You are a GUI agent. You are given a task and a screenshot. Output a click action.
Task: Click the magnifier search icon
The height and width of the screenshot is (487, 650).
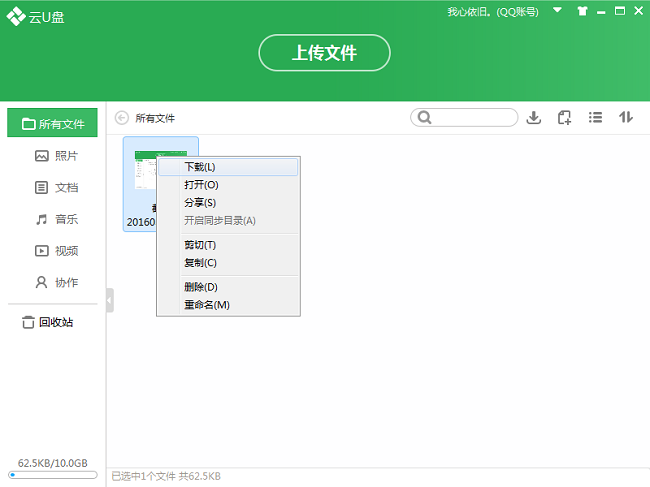[424, 117]
